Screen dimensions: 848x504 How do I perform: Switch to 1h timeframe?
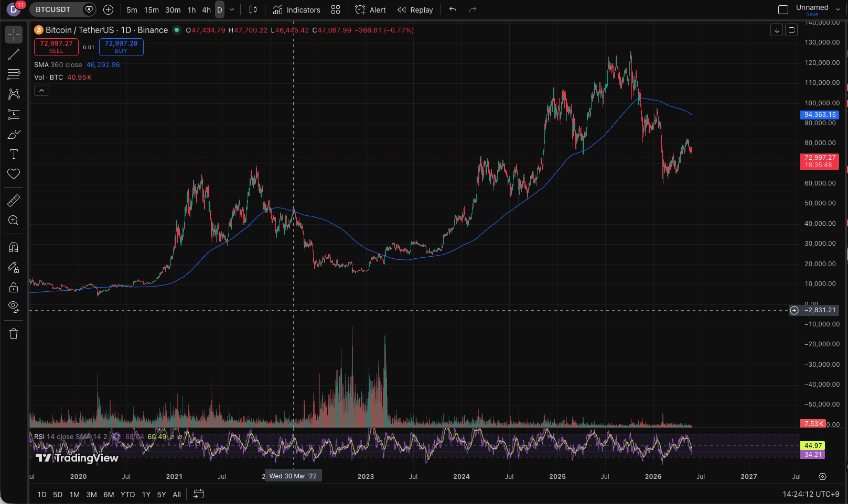(x=192, y=10)
